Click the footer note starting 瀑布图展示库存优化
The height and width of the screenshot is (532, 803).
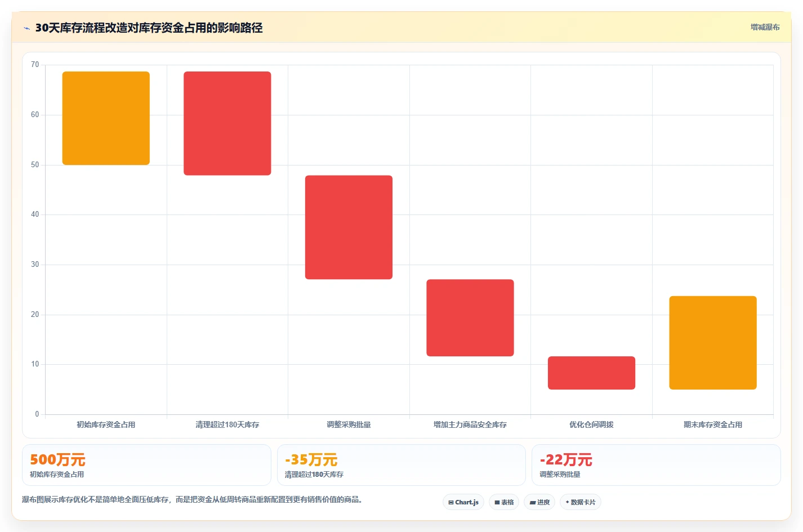[x=192, y=499]
